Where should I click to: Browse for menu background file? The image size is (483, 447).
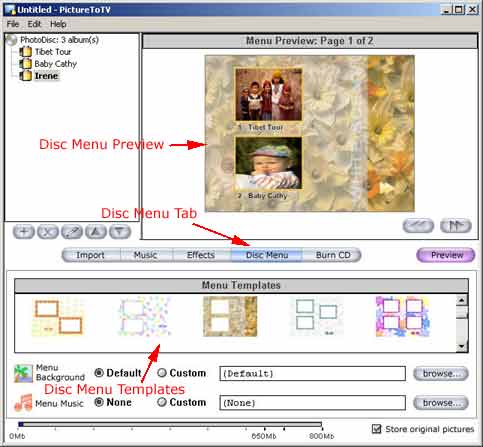click(441, 374)
